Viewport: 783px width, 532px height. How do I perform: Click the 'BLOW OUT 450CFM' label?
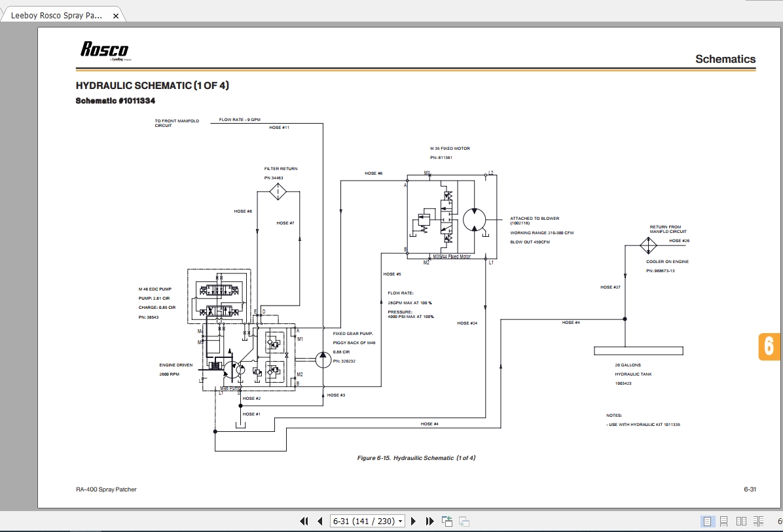pos(530,242)
